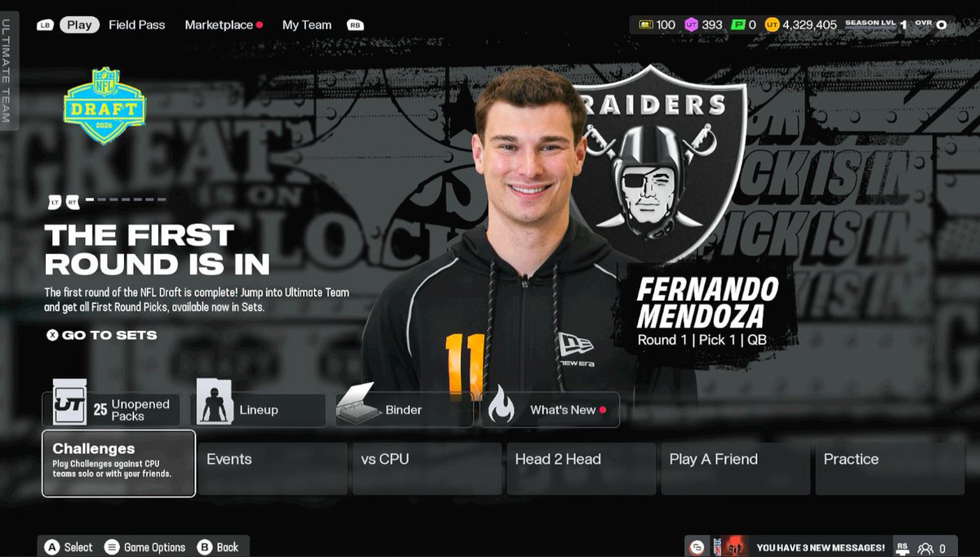Click the friends online icon
The image size is (980, 557).
[x=925, y=548]
